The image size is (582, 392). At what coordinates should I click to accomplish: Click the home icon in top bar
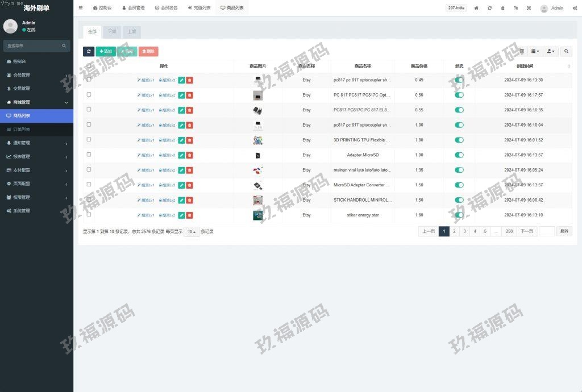tap(476, 8)
